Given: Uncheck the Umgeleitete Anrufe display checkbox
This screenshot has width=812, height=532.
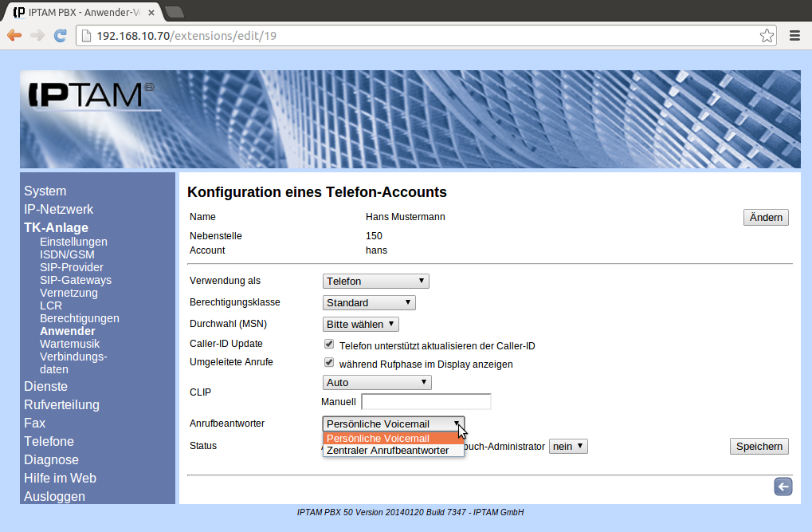Looking at the screenshot, I should click(329, 363).
